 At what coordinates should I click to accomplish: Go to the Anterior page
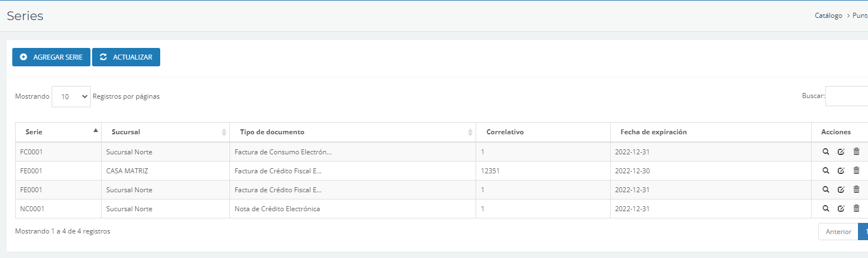pyautogui.click(x=838, y=231)
